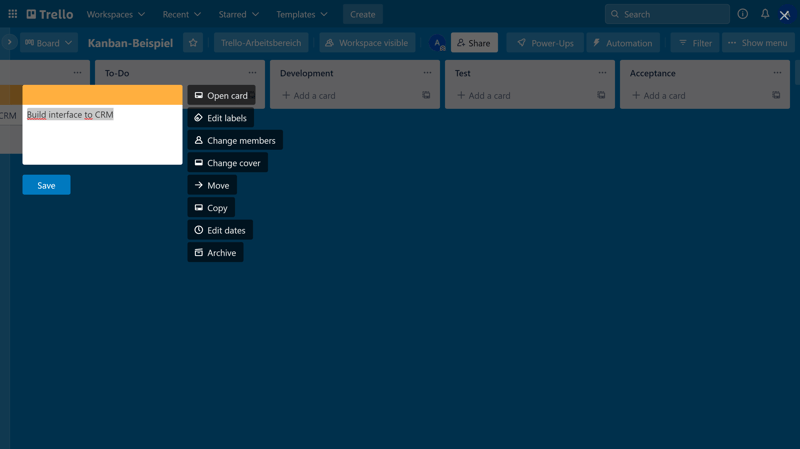Viewport: 800px width, 449px height.
Task: Open Acceptance list actions ellipsis
Action: pyautogui.click(x=777, y=73)
